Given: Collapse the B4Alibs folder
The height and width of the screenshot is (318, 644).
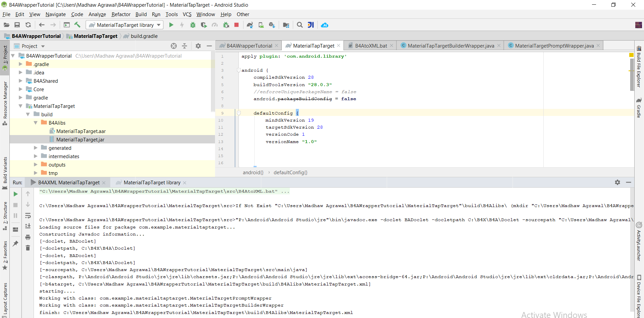Looking at the screenshot, I should coord(35,123).
